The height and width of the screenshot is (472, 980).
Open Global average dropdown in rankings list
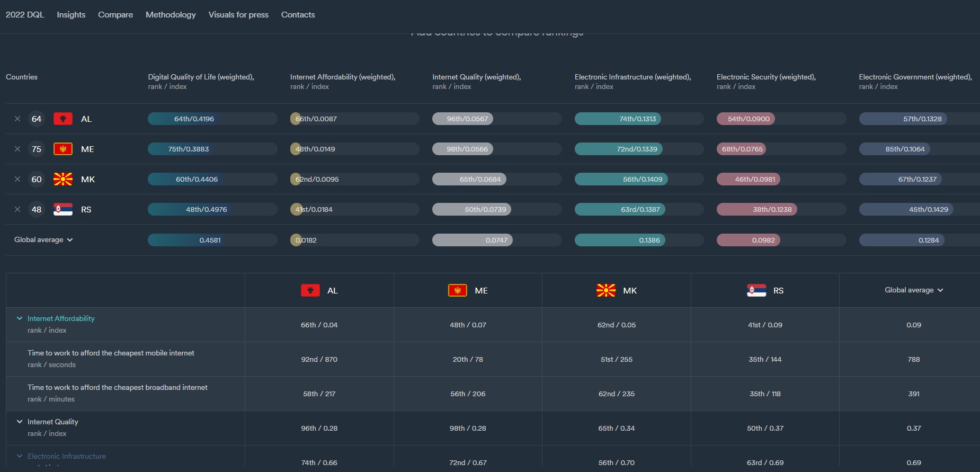(x=43, y=240)
